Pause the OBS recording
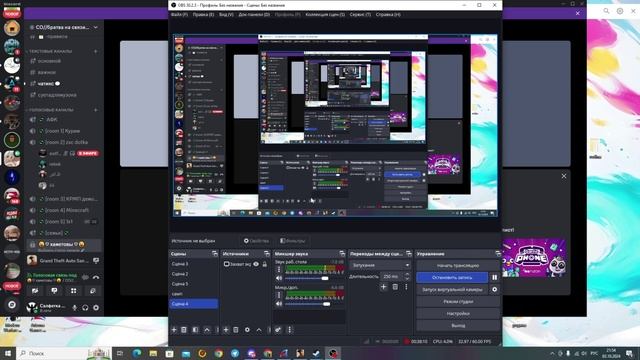Viewport: 640px width, 360px height. (494, 277)
